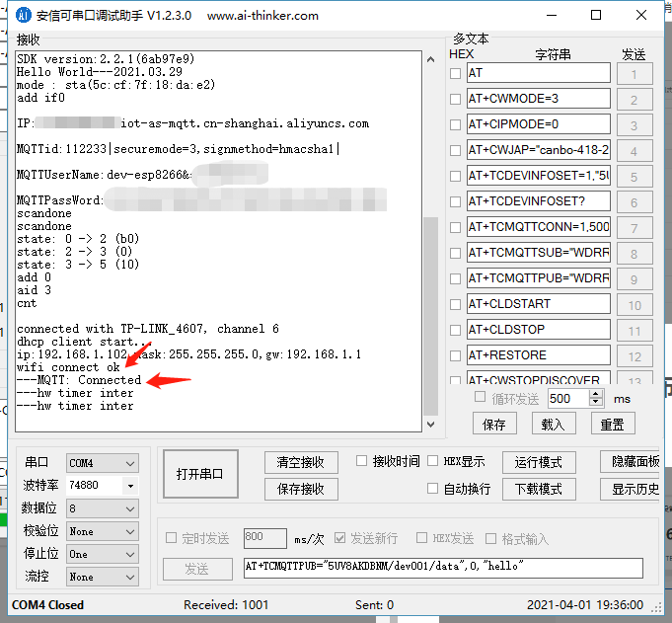Click the 清空接收 clear receive button

(301, 462)
